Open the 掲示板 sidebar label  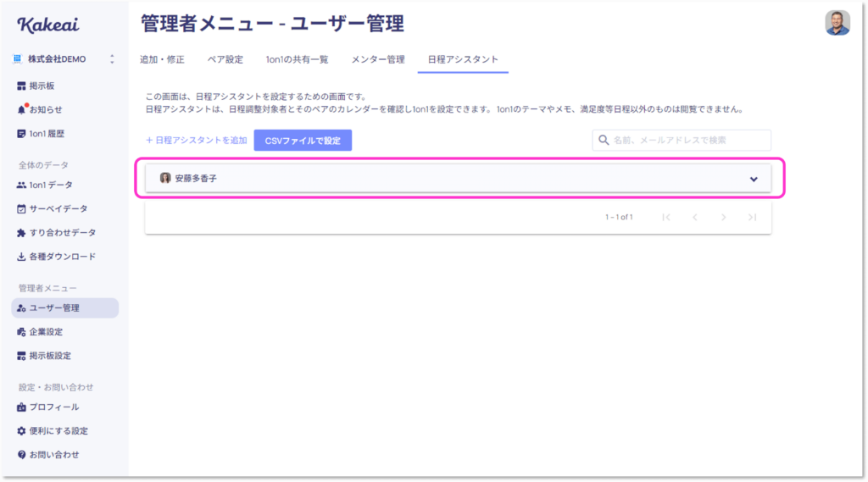click(x=42, y=86)
